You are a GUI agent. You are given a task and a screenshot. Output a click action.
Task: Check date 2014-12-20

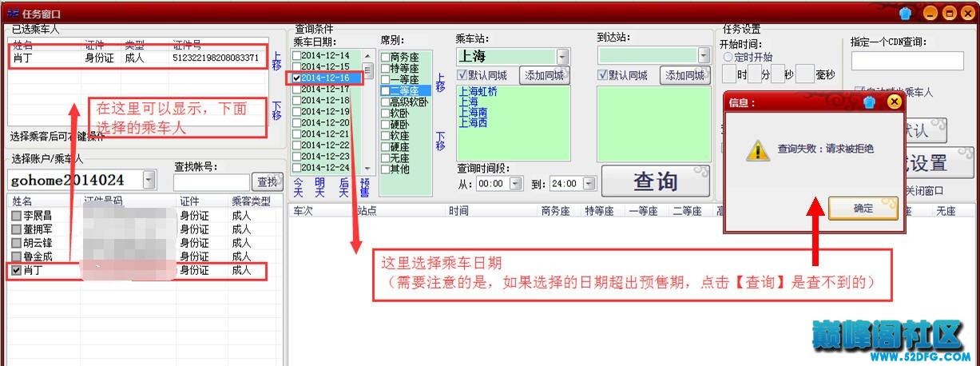(297, 123)
